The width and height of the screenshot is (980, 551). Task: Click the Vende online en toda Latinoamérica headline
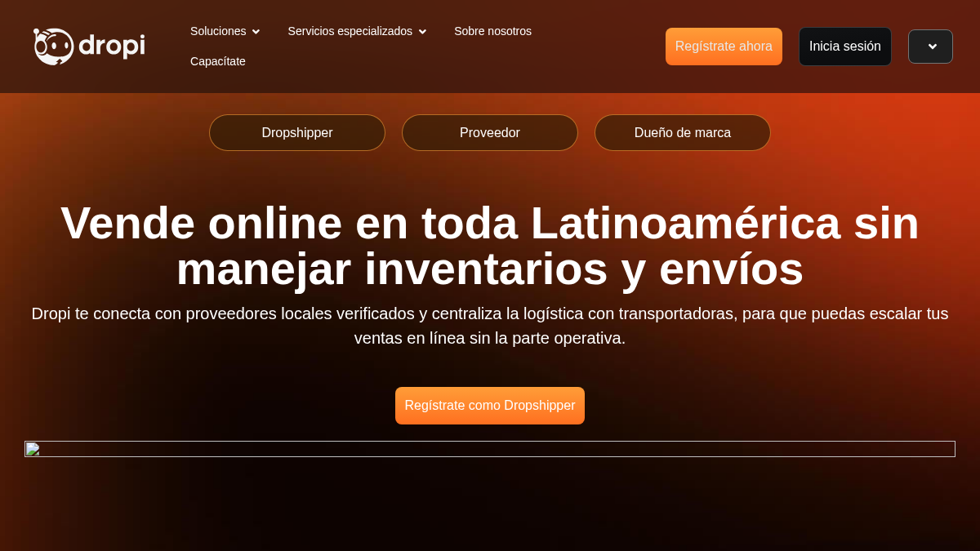click(x=490, y=246)
